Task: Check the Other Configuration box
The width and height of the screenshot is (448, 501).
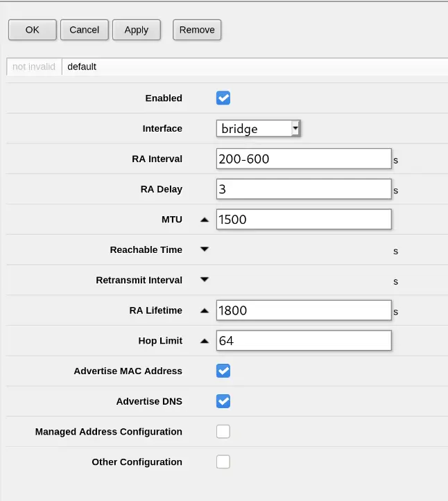Action: [x=223, y=462]
